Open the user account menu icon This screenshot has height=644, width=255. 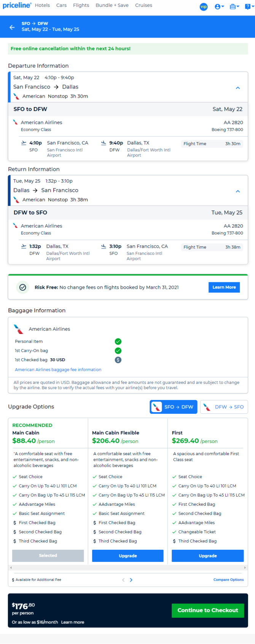pos(219,6)
